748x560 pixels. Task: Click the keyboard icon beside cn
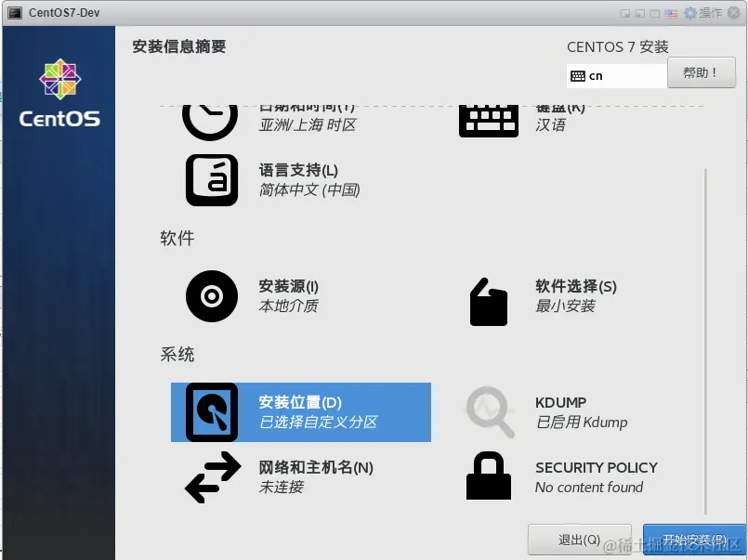pos(578,76)
